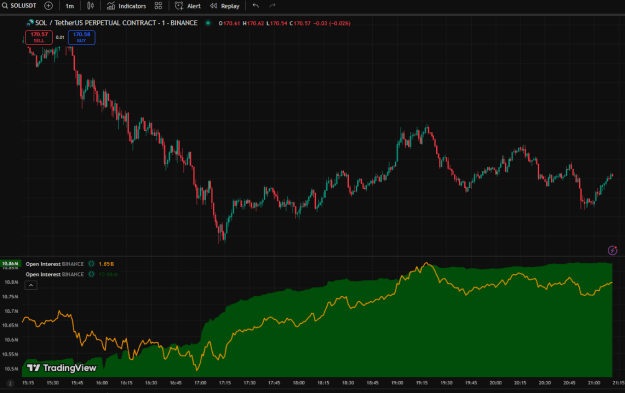Open the indicator templates grid icon
This screenshot has height=393, width=625.
pos(158,6)
